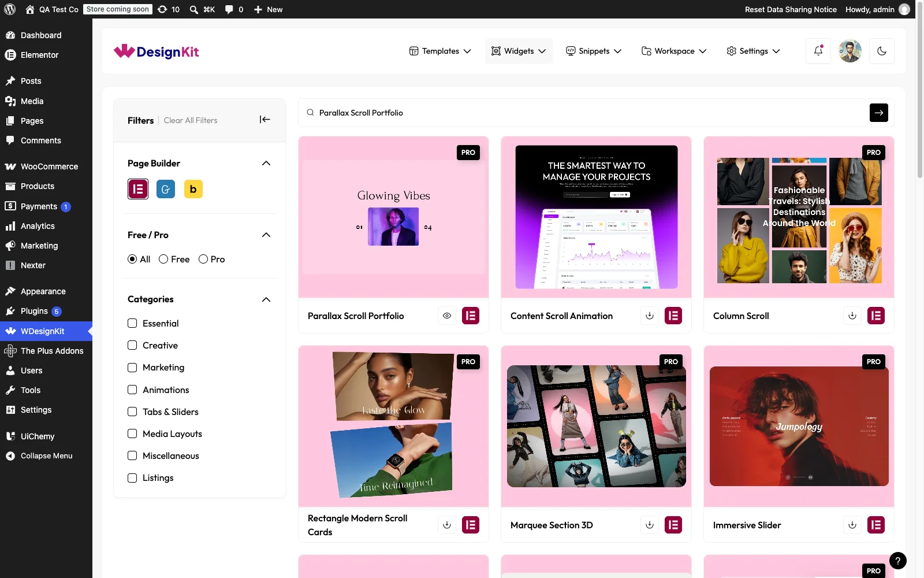Toggle dark mode moon icon
Screen dimensions: 924x578
pyautogui.click(x=882, y=51)
